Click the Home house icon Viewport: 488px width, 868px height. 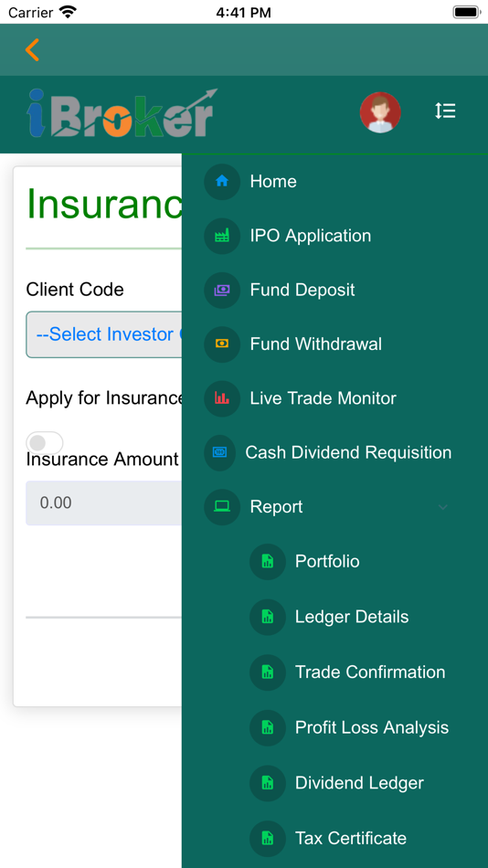click(222, 181)
